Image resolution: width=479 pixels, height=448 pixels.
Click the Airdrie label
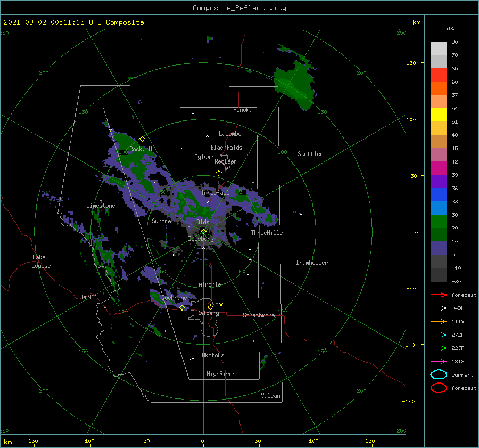[x=210, y=284]
